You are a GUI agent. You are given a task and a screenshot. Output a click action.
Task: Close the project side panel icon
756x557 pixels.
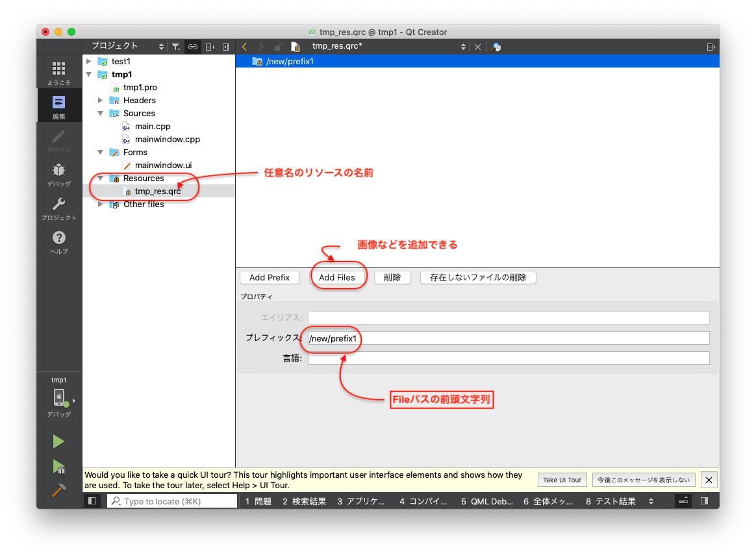tap(225, 47)
